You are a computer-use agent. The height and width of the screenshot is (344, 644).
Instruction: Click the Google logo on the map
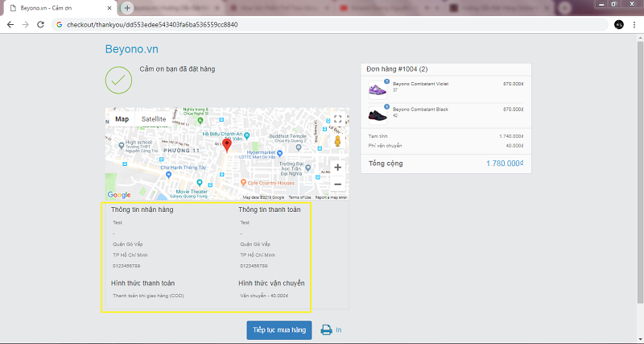119,195
